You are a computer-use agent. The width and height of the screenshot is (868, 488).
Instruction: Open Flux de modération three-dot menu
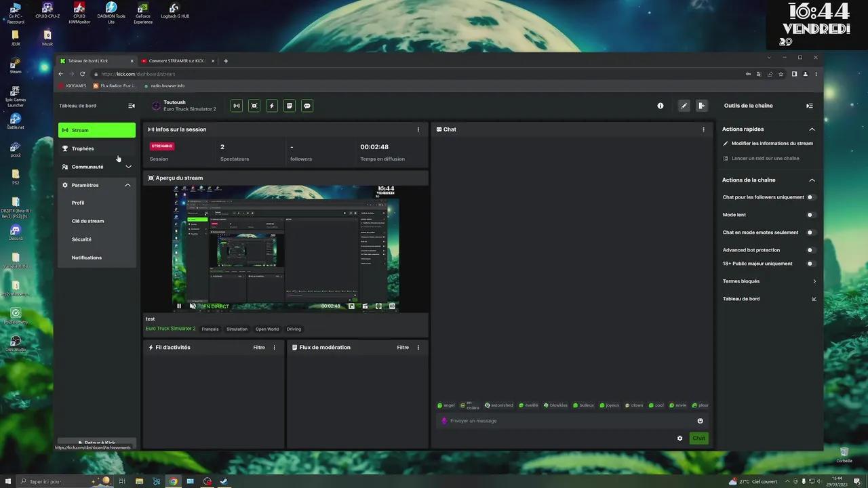tap(418, 348)
